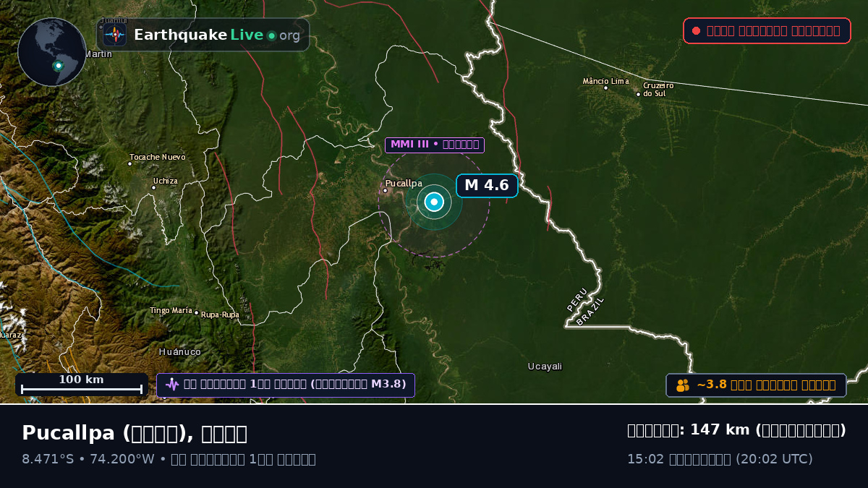Viewport: 868px width, 488px height.
Task: Click the M 4.6 magnitude label
Action: (x=487, y=185)
